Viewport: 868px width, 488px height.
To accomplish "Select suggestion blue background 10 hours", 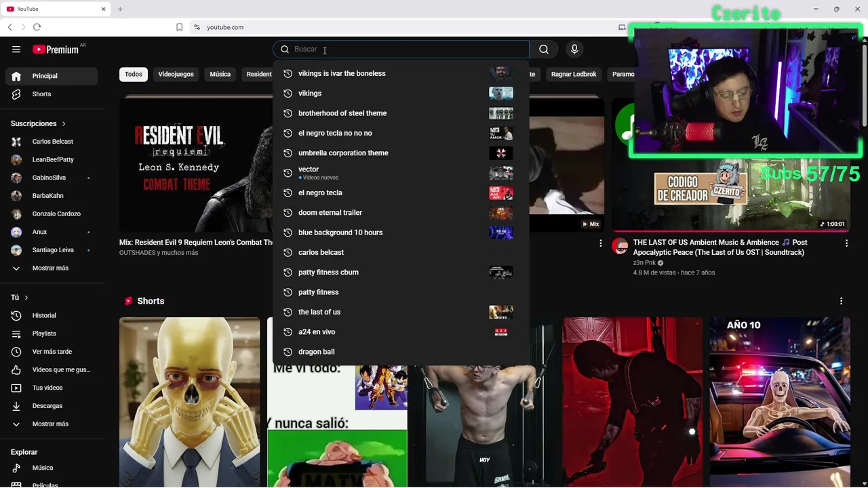I will point(401,232).
